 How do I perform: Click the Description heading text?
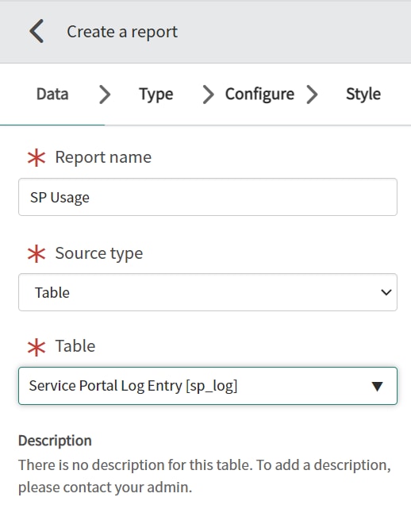55,441
